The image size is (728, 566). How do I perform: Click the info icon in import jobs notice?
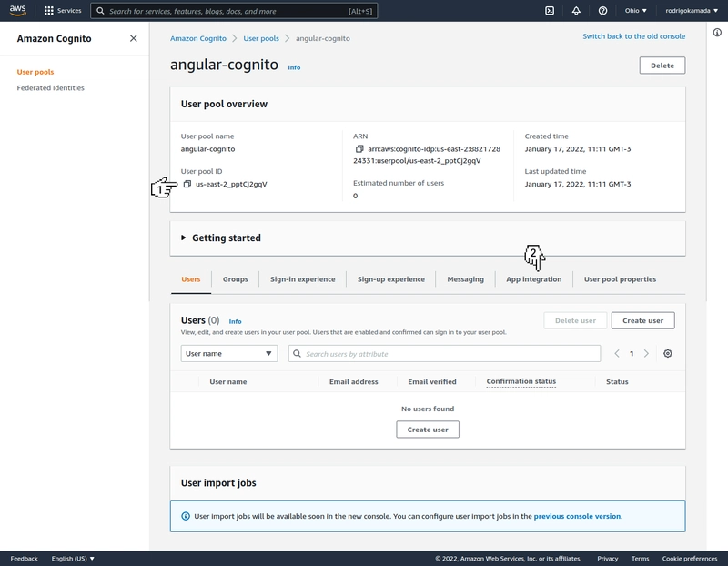click(186, 516)
